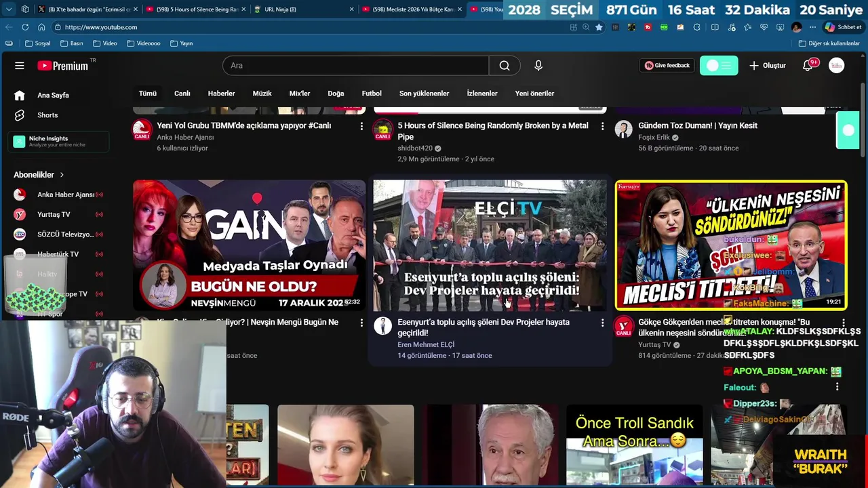Open the Videoooo bookmarks folder
Image resolution: width=868 pixels, height=488 pixels.
(143, 43)
